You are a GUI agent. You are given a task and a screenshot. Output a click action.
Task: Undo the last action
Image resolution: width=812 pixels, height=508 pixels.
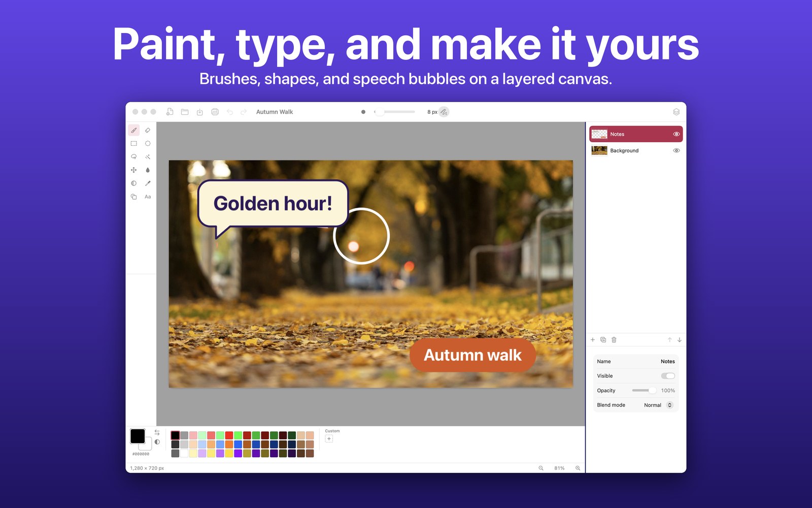pyautogui.click(x=230, y=112)
